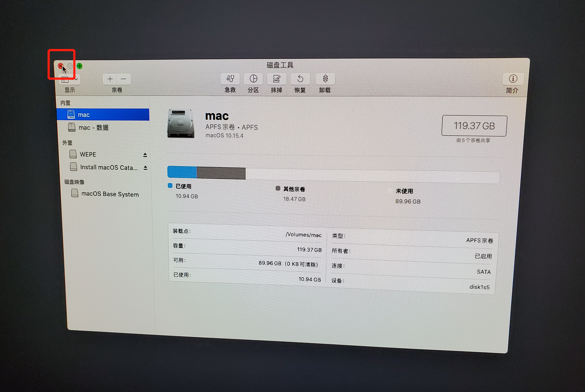Click the 已启用 owners value

pyautogui.click(x=483, y=256)
